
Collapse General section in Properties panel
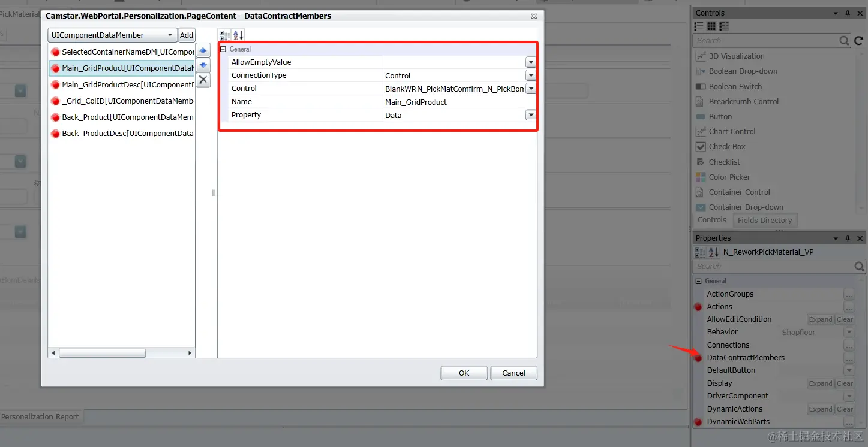(698, 281)
